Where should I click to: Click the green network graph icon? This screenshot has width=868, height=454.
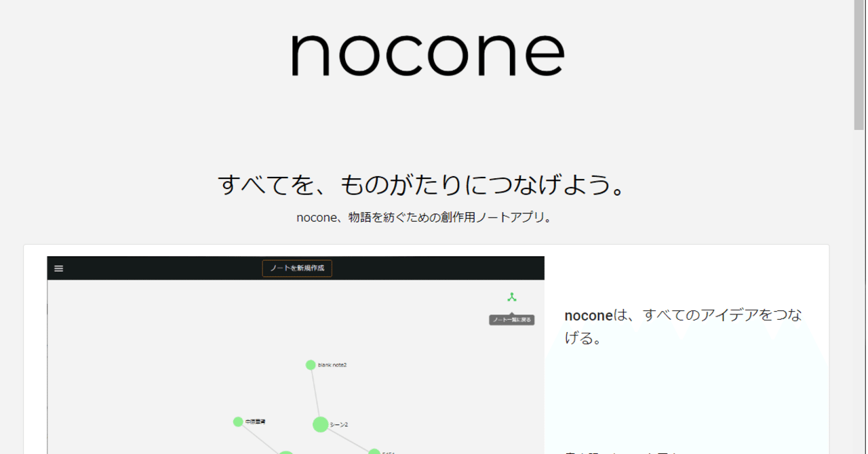[512, 297]
